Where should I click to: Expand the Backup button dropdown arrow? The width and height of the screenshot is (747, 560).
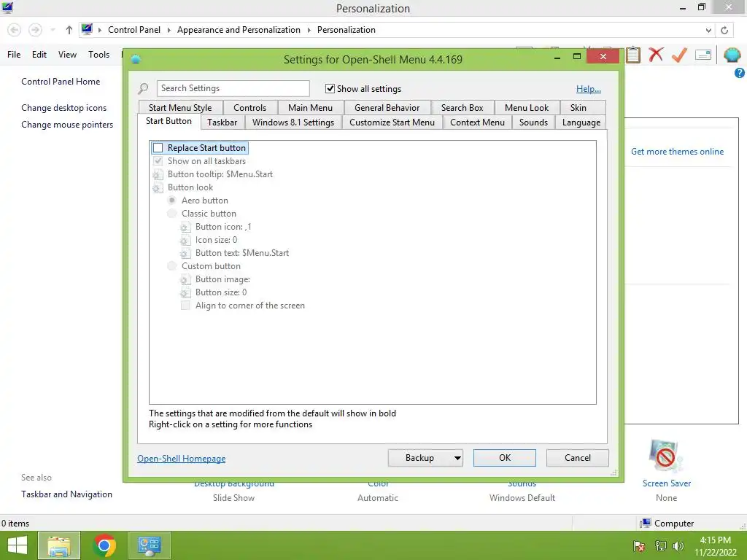(457, 458)
